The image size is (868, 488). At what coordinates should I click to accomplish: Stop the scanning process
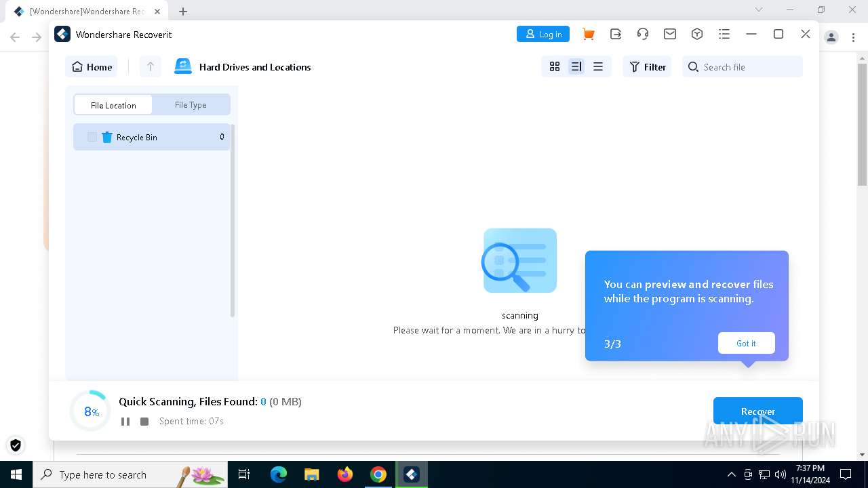(144, 422)
